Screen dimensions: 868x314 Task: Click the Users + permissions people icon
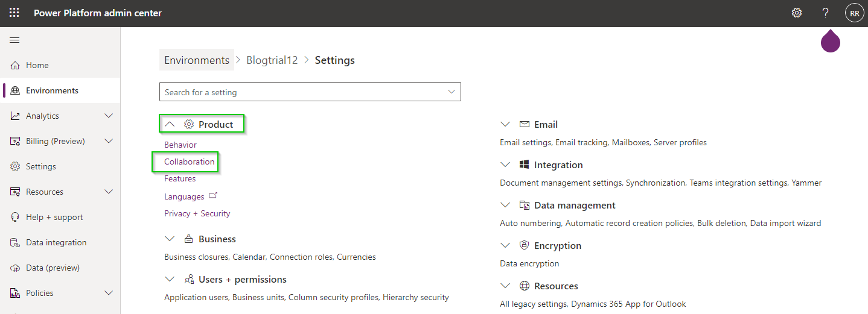[189, 279]
